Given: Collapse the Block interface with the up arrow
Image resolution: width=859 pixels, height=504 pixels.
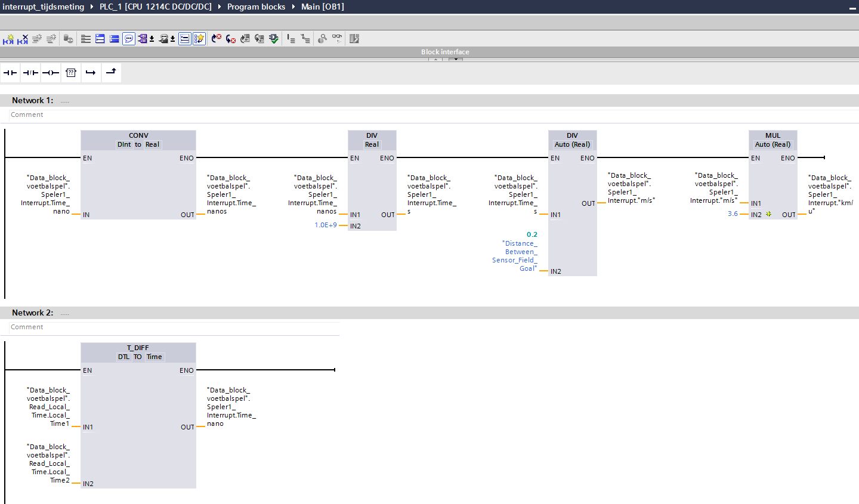Looking at the screenshot, I should click(435, 59).
